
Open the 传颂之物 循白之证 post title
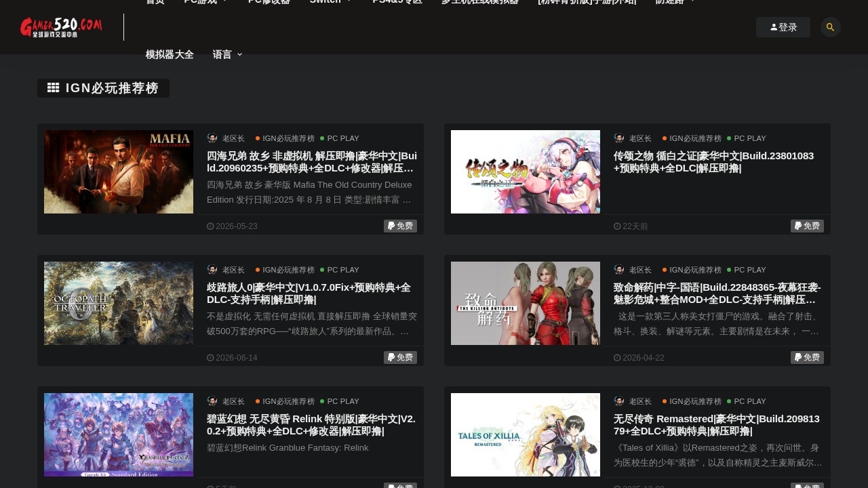coord(713,162)
